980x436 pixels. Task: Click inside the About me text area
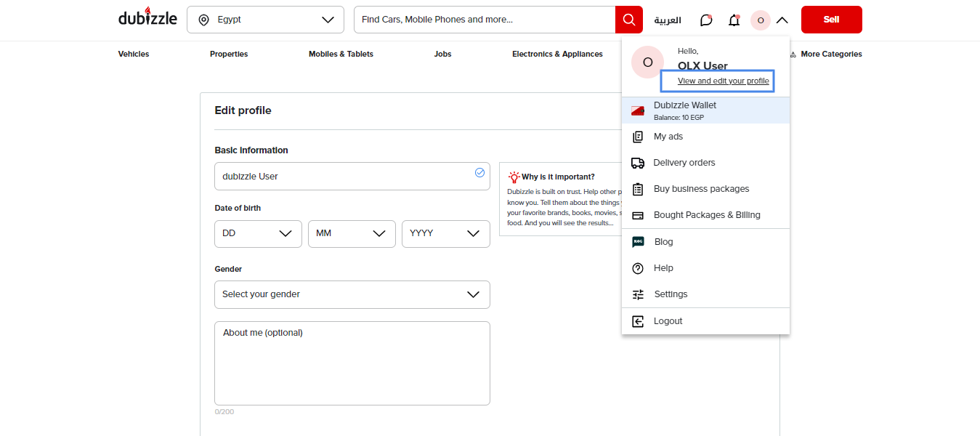(x=352, y=363)
